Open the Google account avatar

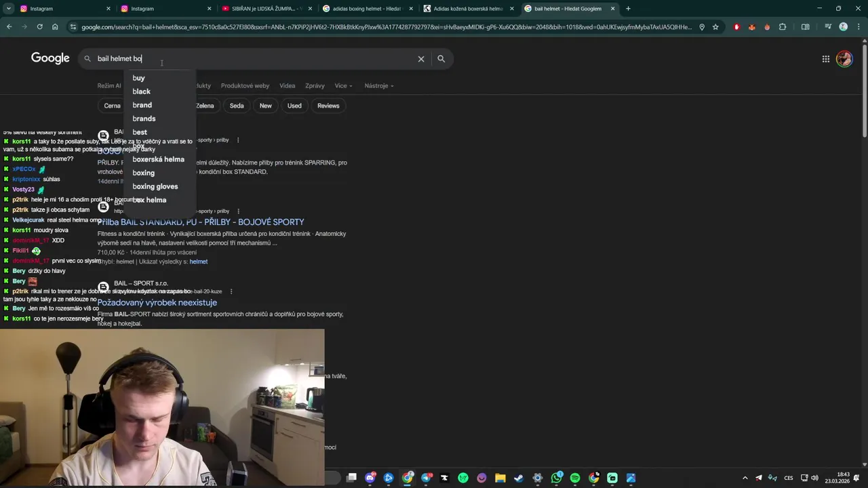pos(844,59)
